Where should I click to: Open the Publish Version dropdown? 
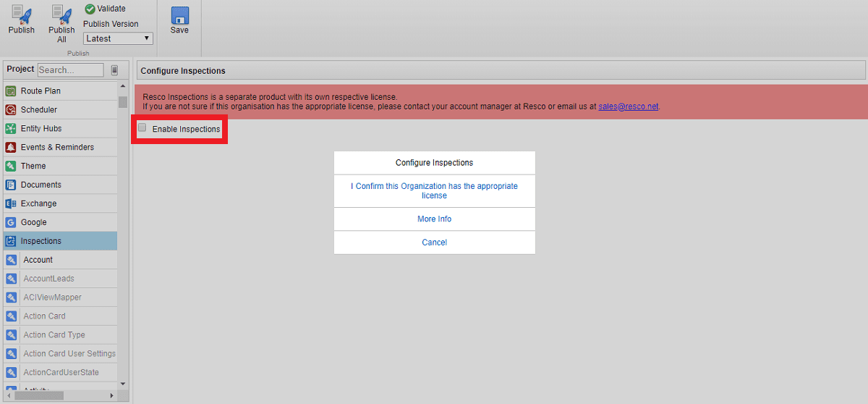coord(118,38)
